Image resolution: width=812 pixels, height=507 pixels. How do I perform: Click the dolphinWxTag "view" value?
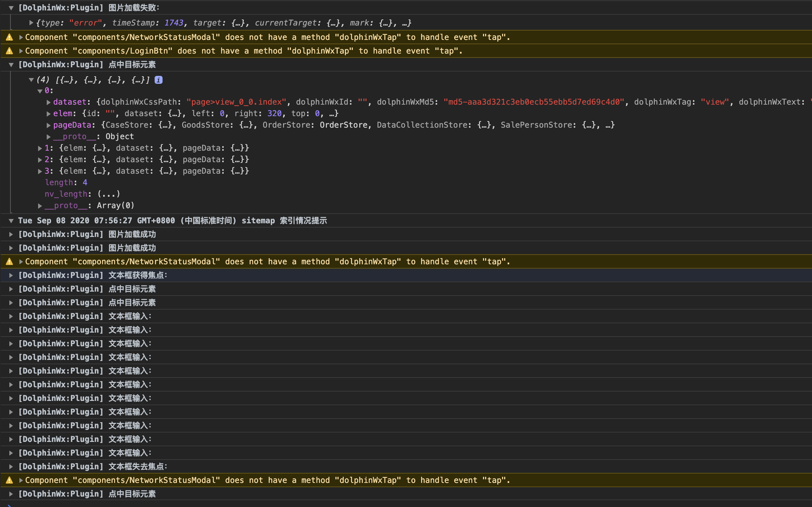[x=715, y=102]
